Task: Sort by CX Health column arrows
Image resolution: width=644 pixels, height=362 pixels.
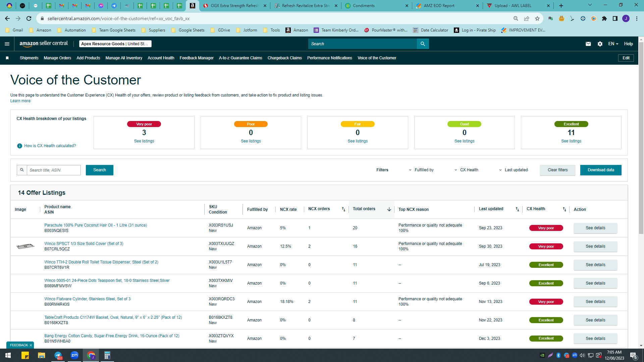Action: pyautogui.click(x=565, y=209)
